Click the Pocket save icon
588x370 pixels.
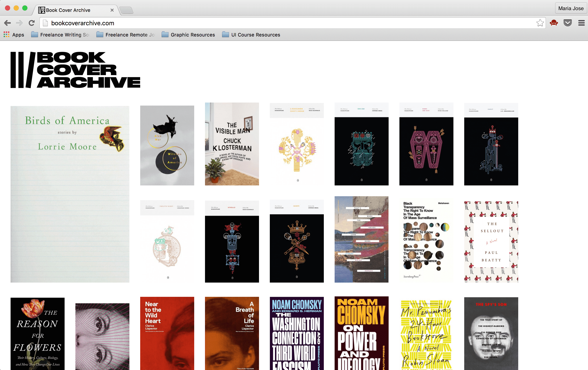[567, 23]
